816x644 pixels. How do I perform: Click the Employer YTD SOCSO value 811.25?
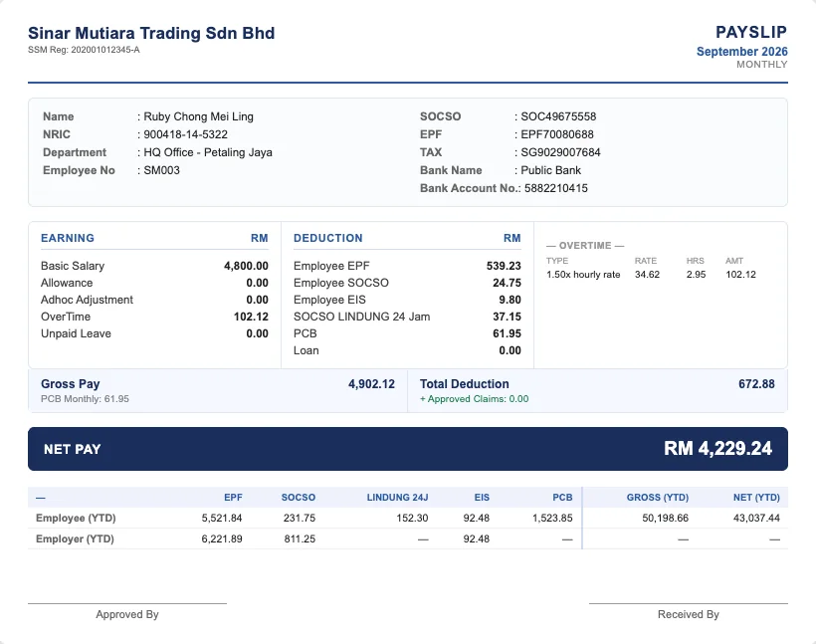coord(300,538)
